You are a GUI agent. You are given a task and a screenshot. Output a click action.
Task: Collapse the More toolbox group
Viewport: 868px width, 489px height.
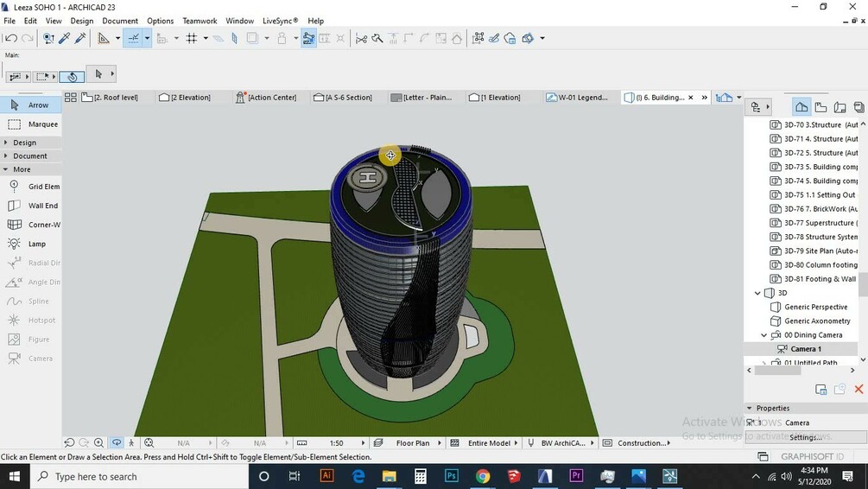point(31,169)
